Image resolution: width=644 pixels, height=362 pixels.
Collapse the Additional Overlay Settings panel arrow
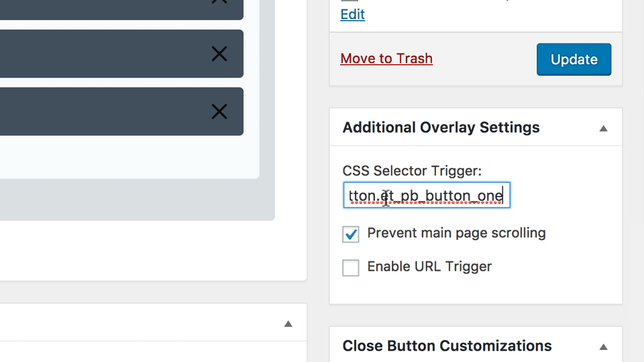603,128
